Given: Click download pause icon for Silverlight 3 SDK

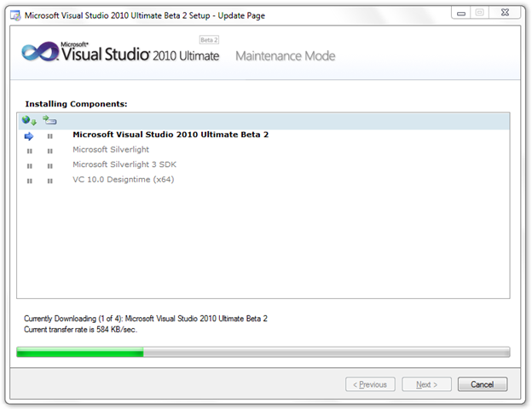Looking at the screenshot, I should click(x=30, y=166).
